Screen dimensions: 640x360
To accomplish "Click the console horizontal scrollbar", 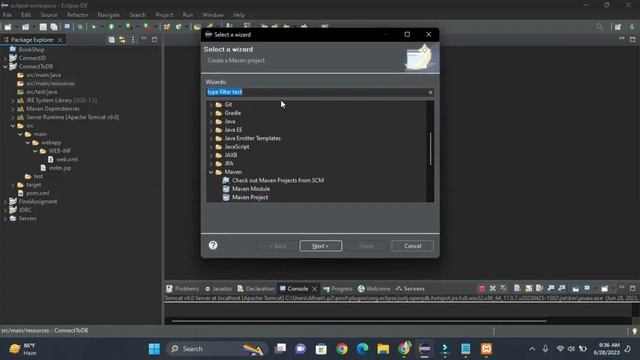I will click(359, 321).
